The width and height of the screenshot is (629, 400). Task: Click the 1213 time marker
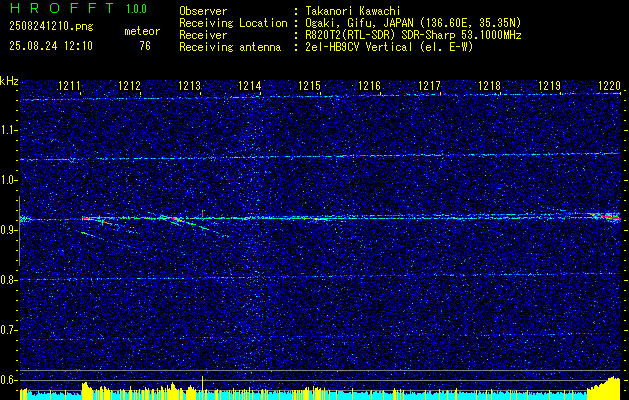pos(189,85)
